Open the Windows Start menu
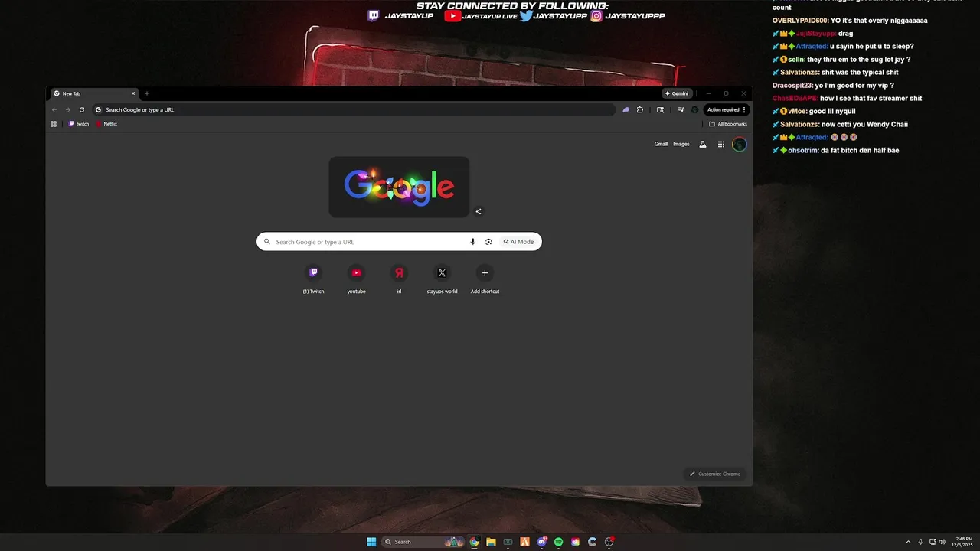Screen dimensions: 980x551 [371, 542]
